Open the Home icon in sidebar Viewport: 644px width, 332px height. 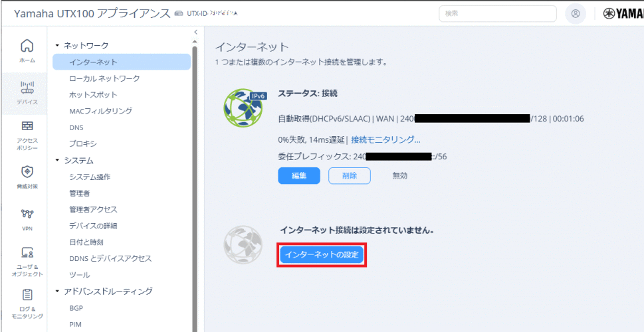tap(27, 46)
